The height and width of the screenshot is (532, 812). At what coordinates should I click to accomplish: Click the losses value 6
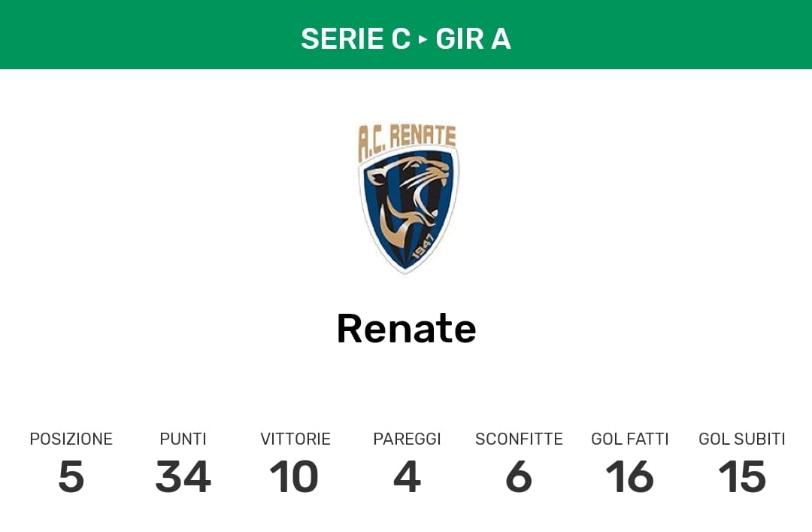coord(519,476)
